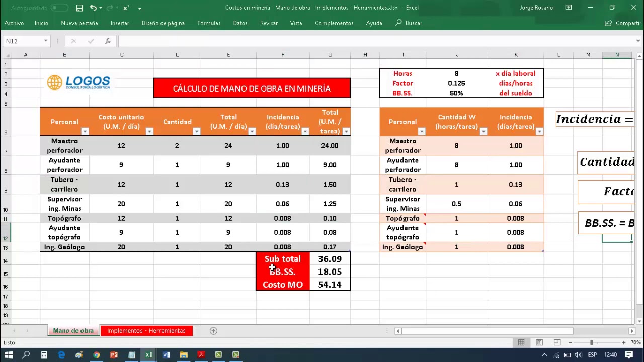Switch to Normal view in the status bar
Viewport: 644px width, 362px height.
(521, 343)
